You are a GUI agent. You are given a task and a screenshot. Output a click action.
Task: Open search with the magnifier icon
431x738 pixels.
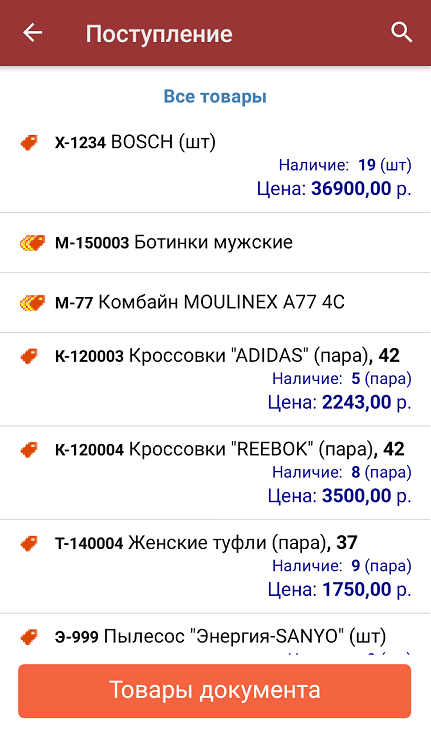pyautogui.click(x=401, y=32)
